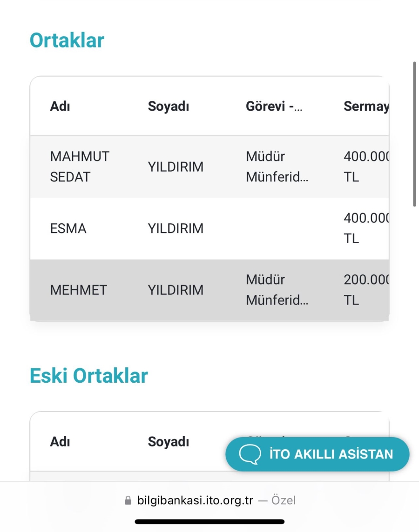This screenshot has width=419, height=532.
Task: Click Soyadı header in Eski Ortaklar table
Action: [169, 442]
